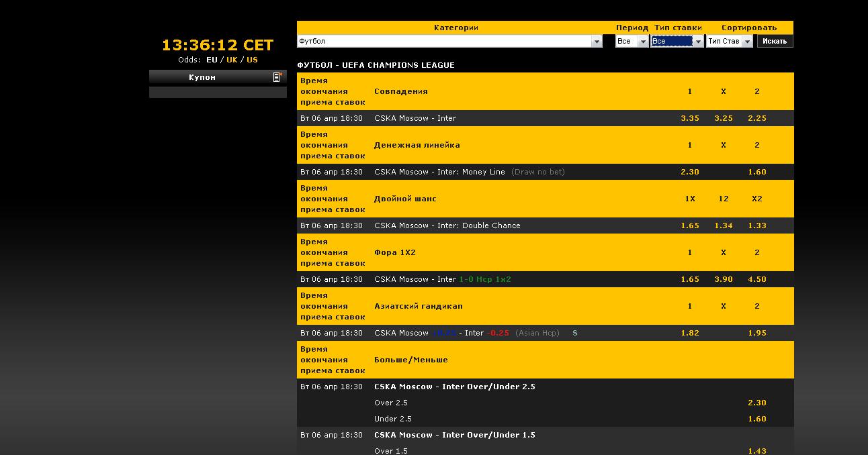Select Money Line odds 2.30 for CSKA
The image size is (868, 455).
690,172
